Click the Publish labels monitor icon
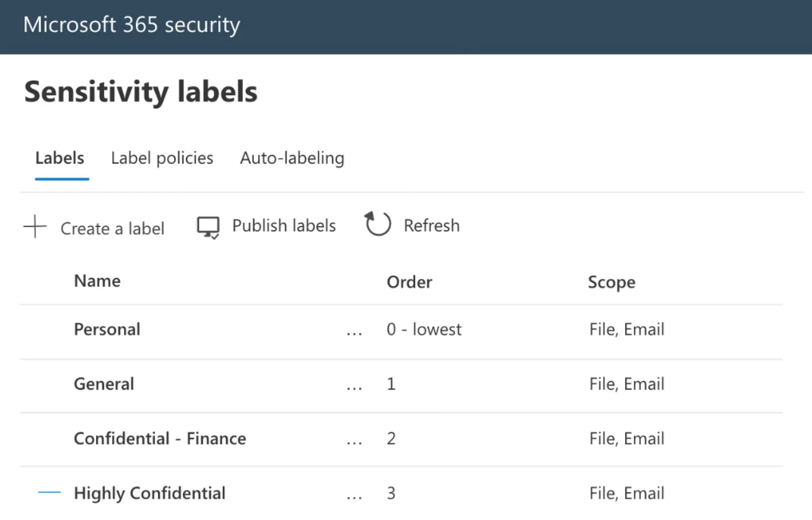Image resolution: width=812 pixels, height=520 pixels. pos(208,228)
